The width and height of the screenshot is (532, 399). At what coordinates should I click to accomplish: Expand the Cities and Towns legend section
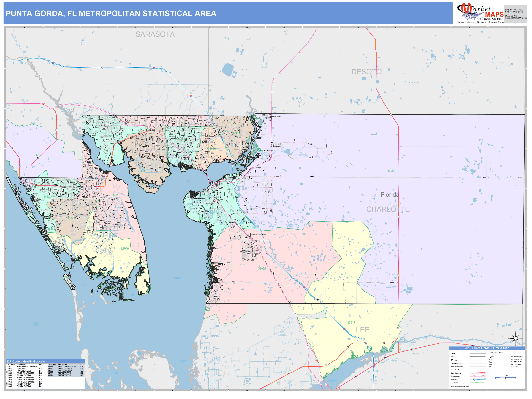pos(496,353)
